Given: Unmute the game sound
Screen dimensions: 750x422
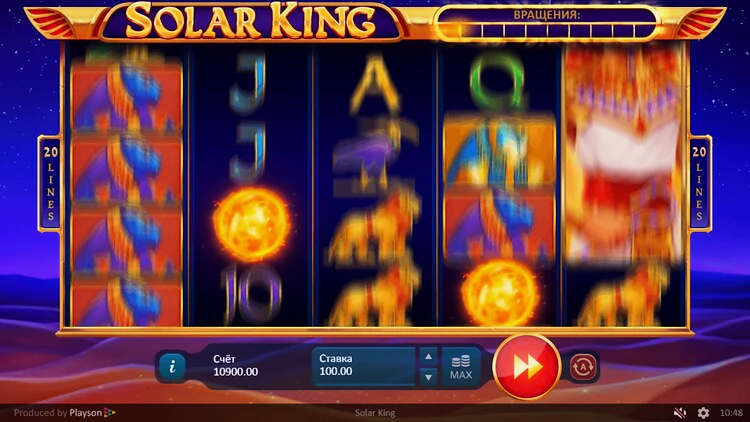Looking at the screenshot, I should pyautogui.click(x=680, y=412).
